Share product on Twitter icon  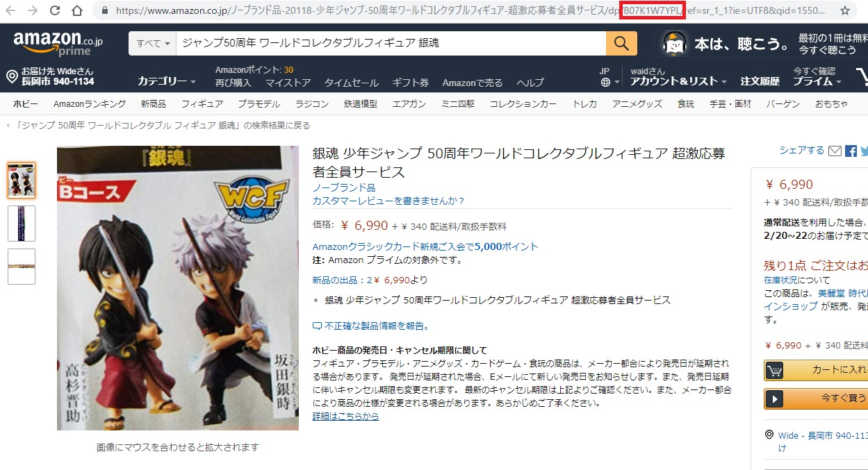point(864,151)
